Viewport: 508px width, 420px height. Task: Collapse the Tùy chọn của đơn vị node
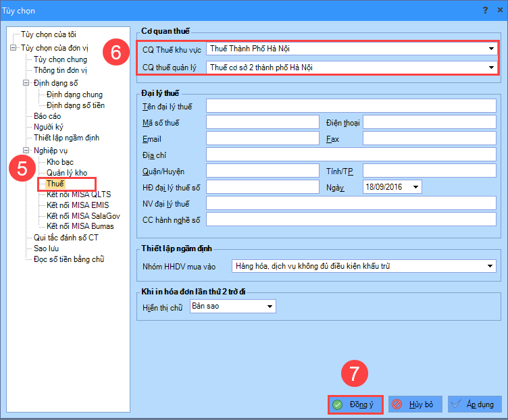pos(14,49)
